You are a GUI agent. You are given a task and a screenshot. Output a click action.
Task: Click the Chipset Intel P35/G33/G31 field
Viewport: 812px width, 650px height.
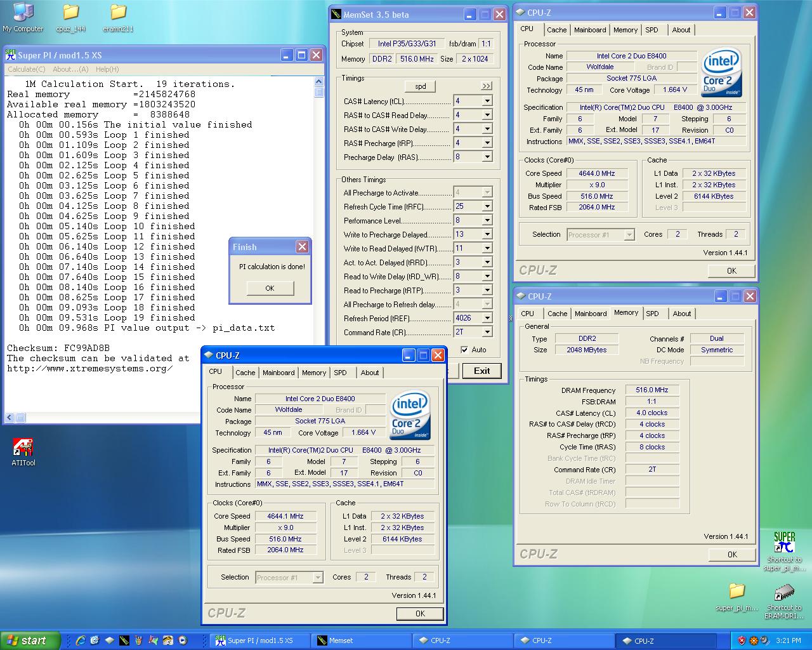(407, 44)
